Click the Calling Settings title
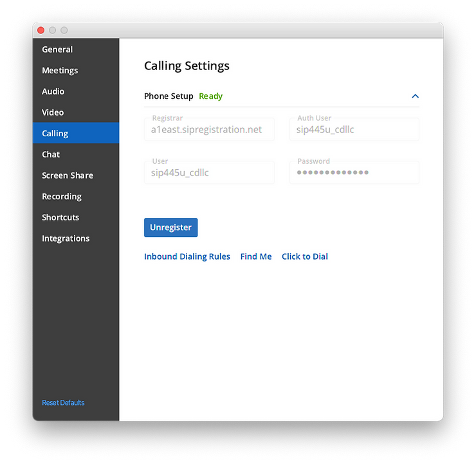476x464 pixels. click(187, 66)
